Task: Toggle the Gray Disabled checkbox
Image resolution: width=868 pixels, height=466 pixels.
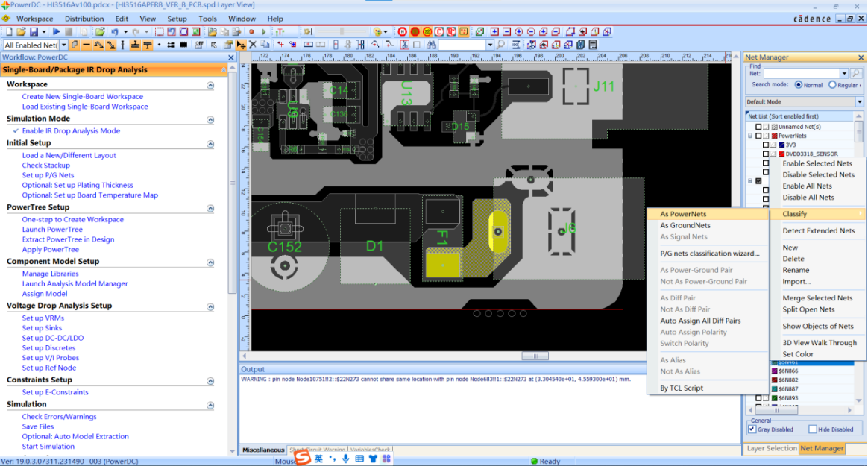Action: click(x=752, y=429)
